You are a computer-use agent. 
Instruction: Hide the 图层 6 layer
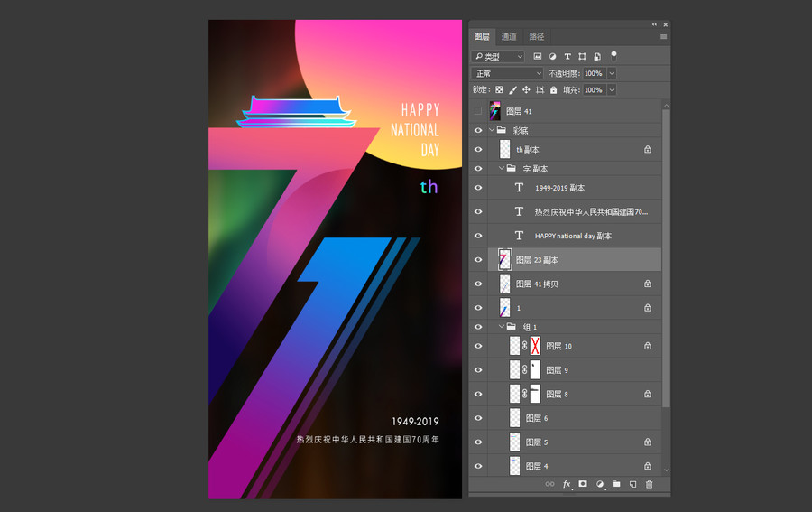coord(478,418)
